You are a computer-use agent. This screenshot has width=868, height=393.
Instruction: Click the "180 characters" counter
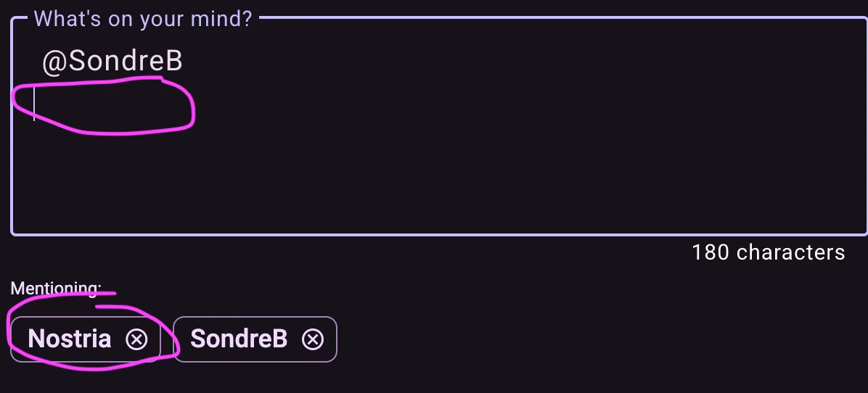[768, 252]
